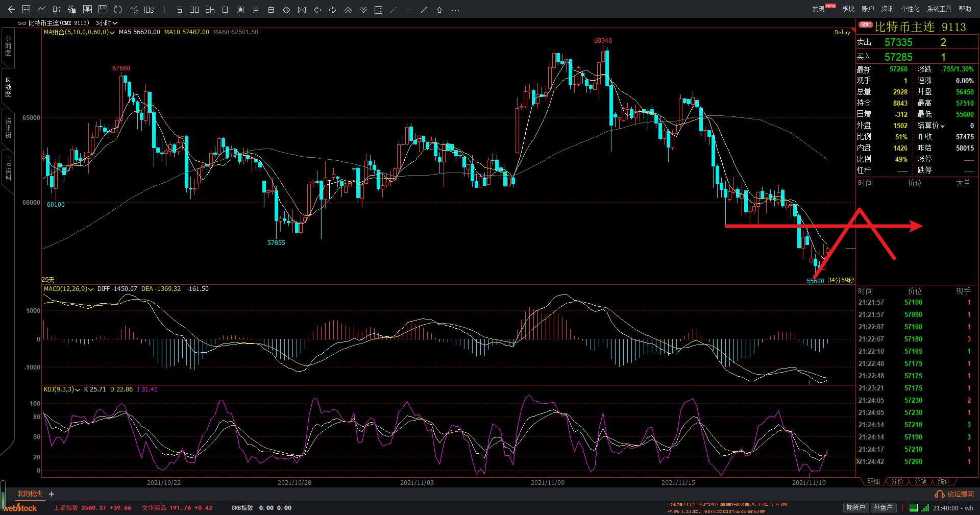Click the save floppy disk icon

coord(103,10)
